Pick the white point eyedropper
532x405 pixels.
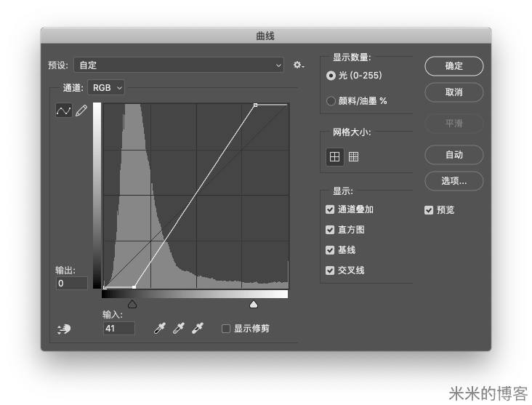click(x=197, y=329)
